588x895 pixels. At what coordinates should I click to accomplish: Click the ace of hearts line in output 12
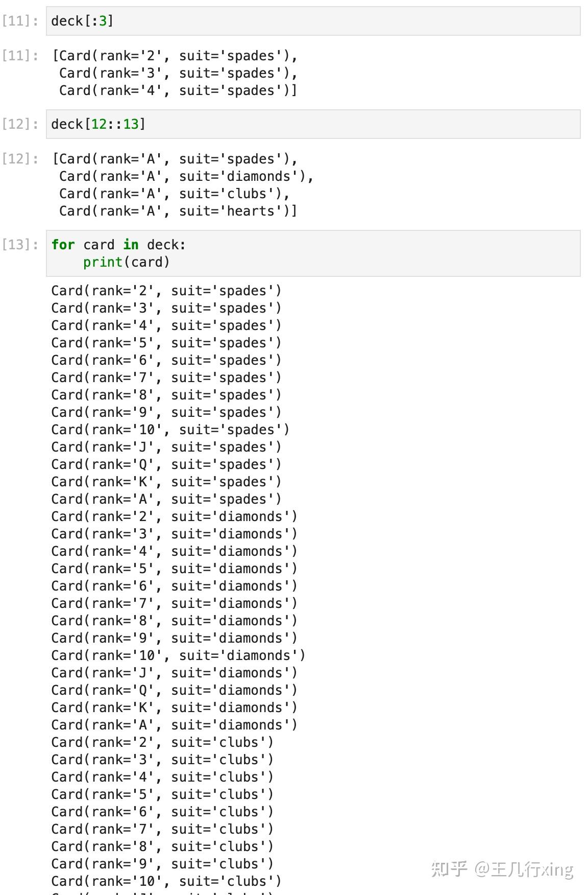[178, 211]
